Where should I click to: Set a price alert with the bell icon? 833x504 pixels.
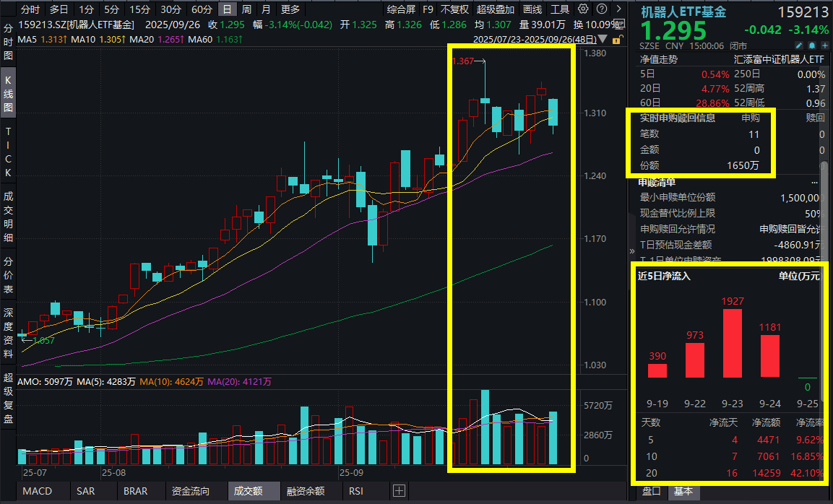(812, 46)
